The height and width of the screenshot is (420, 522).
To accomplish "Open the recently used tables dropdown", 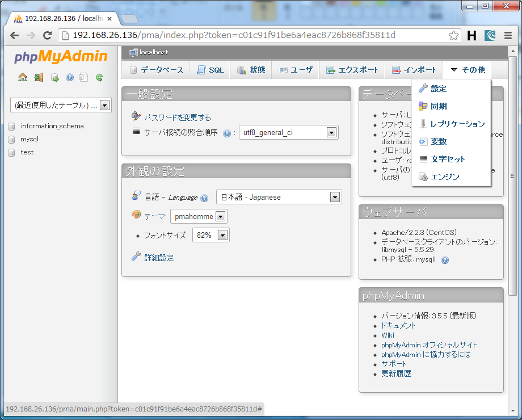I will click(x=104, y=105).
